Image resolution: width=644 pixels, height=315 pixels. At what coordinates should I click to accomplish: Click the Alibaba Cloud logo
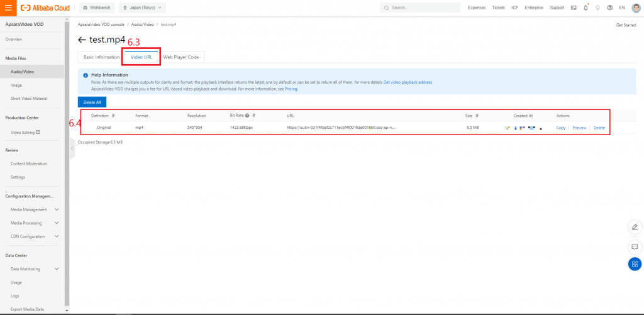tap(45, 8)
